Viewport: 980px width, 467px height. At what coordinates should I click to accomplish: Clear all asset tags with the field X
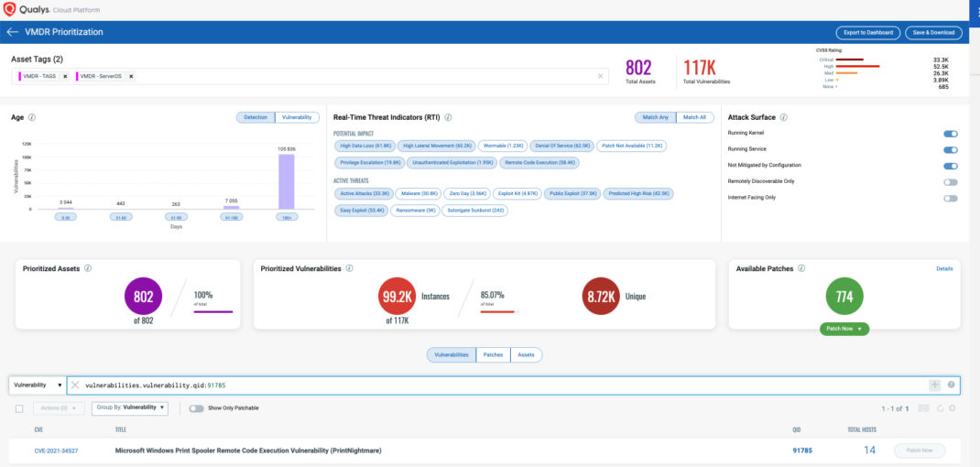pyautogui.click(x=600, y=76)
